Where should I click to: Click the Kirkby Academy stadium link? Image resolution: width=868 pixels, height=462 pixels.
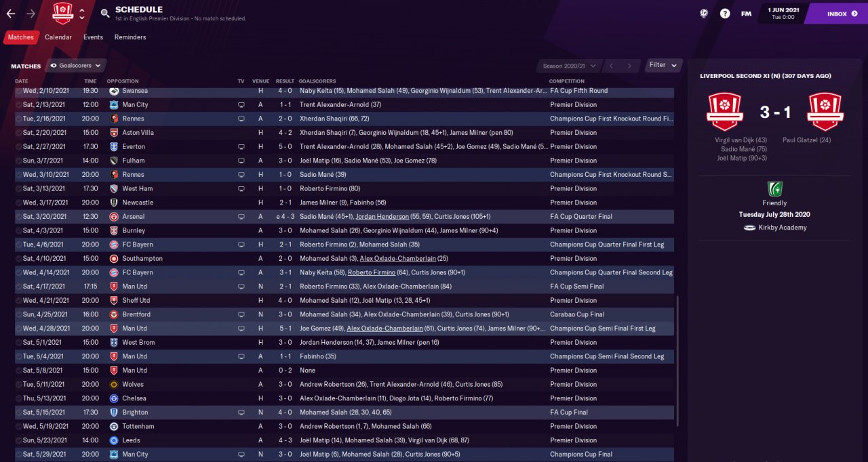tap(783, 228)
